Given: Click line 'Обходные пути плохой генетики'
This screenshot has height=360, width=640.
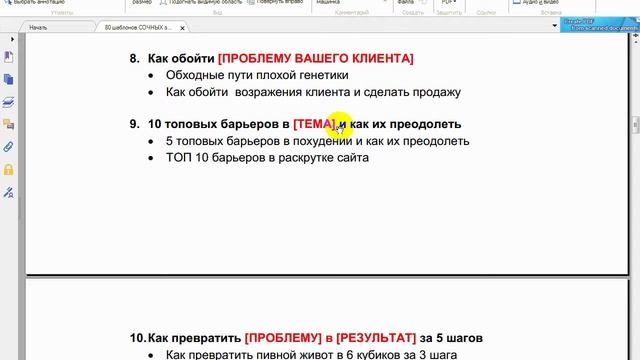Looking at the screenshot, I should pos(257,75).
